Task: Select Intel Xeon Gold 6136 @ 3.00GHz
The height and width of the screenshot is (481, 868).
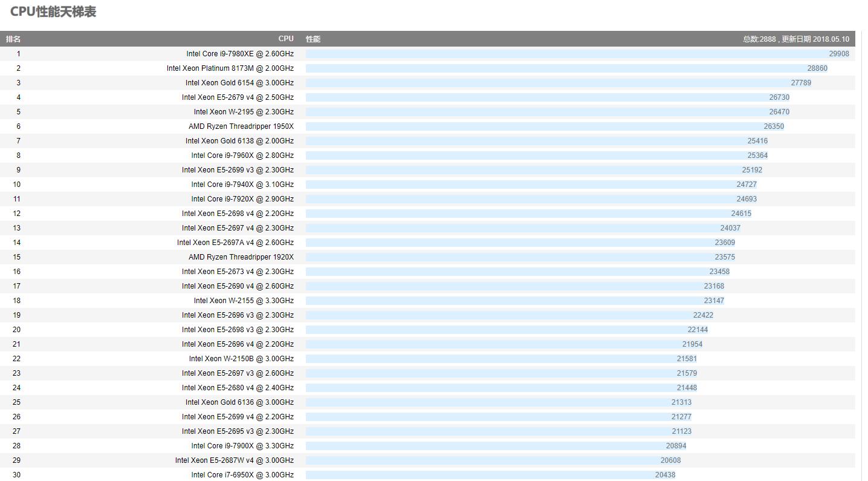Action: (239, 402)
